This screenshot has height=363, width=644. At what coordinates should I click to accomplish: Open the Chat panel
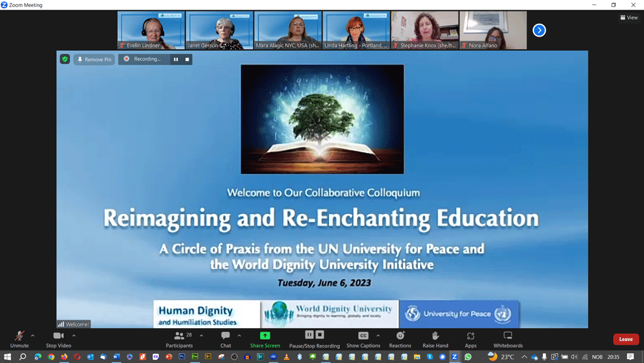225,340
